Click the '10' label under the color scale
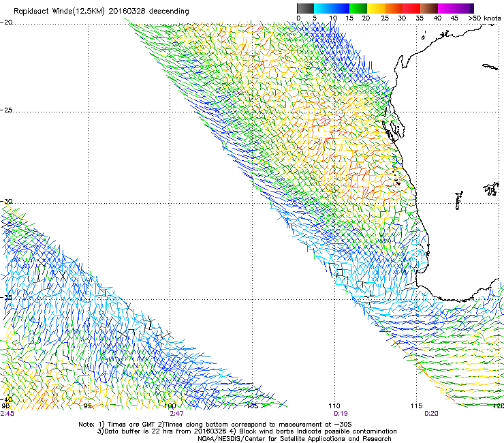Screen dimensions: 504x443 333,18
